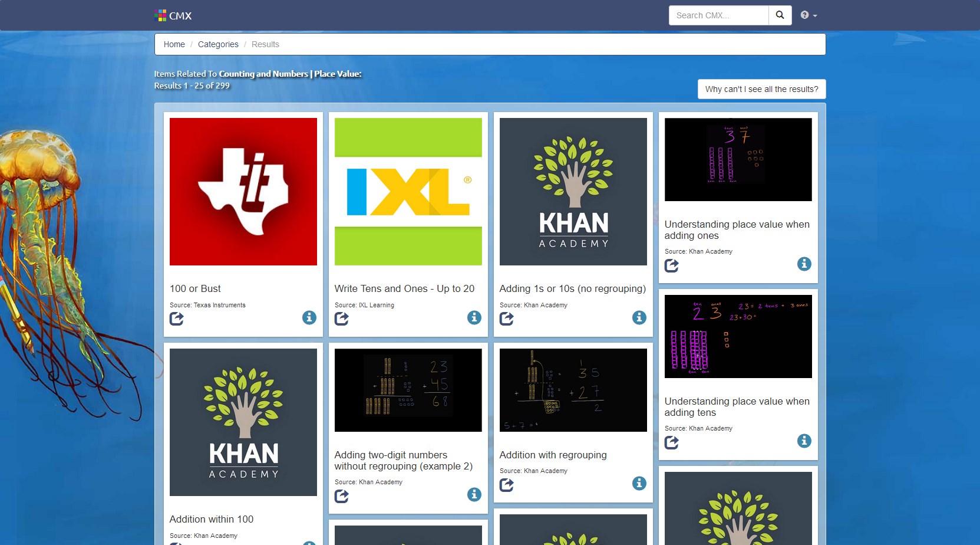Screen dimensions: 980x545
Task: Open Khan Academy thumbnail for 'Addition within 100'
Action: pos(243,422)
